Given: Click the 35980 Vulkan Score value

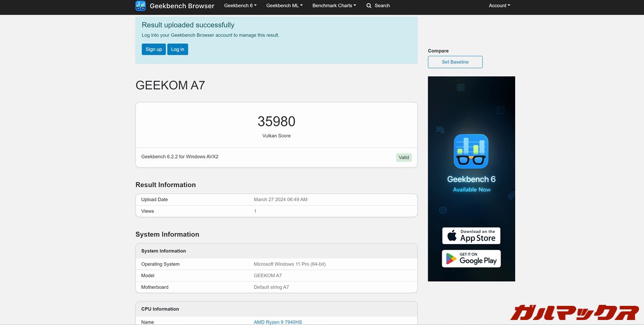Looking at the screenshot, I should [x=276, y=121].
